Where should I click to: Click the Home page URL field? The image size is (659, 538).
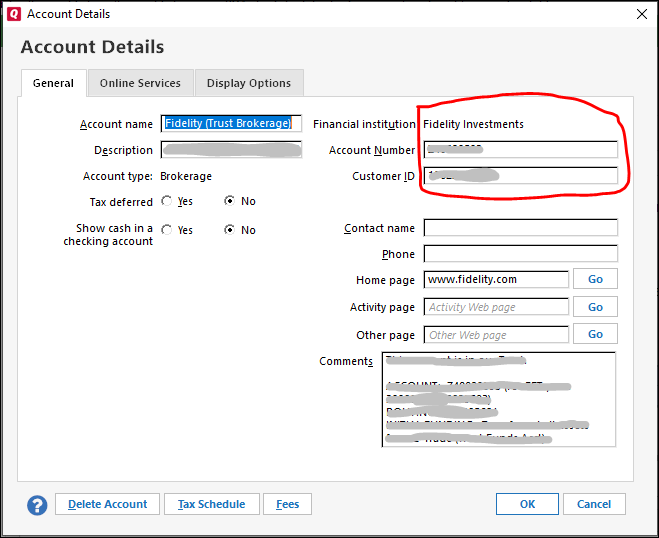tap(496, 280)
